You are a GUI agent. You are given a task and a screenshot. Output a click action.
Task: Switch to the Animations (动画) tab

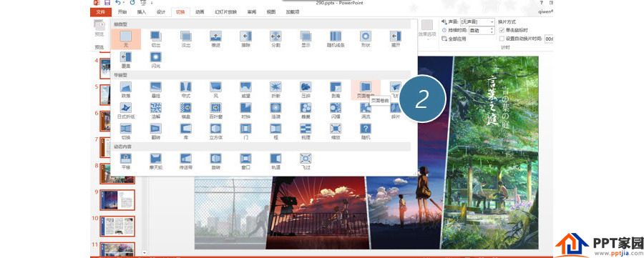point(200,12)
